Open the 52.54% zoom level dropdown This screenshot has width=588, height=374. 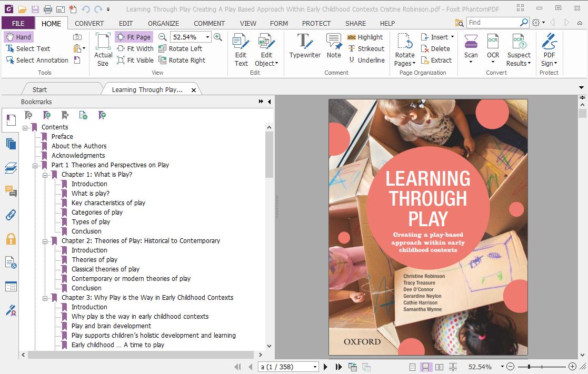pos(208,37)
